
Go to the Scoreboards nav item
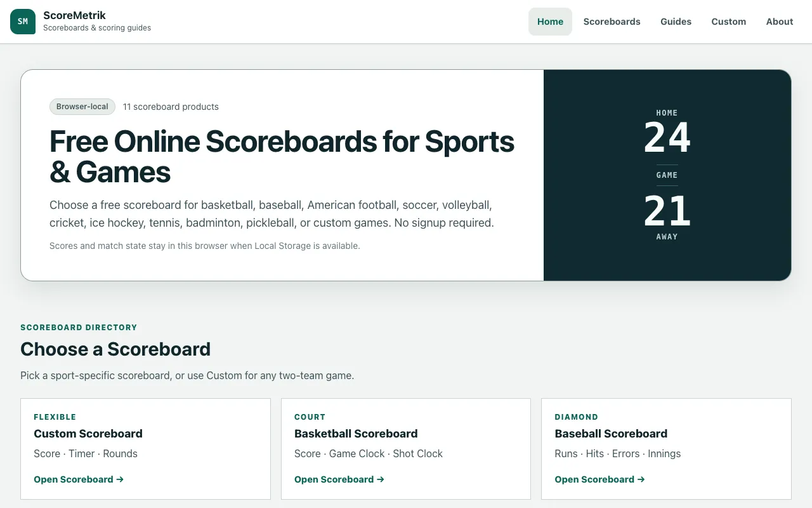tap(612, 22)
